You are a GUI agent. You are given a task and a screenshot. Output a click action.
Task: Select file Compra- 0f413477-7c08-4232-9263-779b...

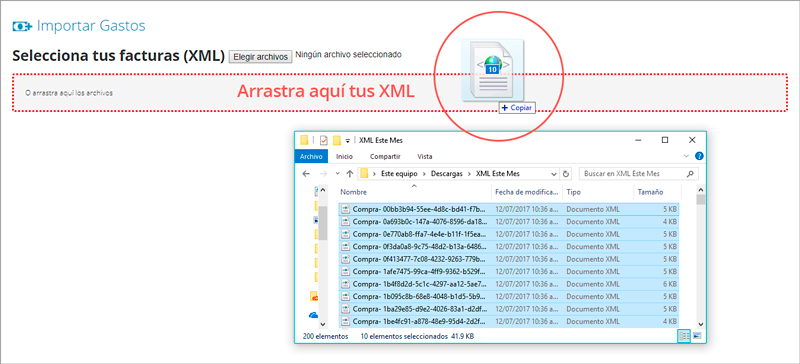(509, 259)
